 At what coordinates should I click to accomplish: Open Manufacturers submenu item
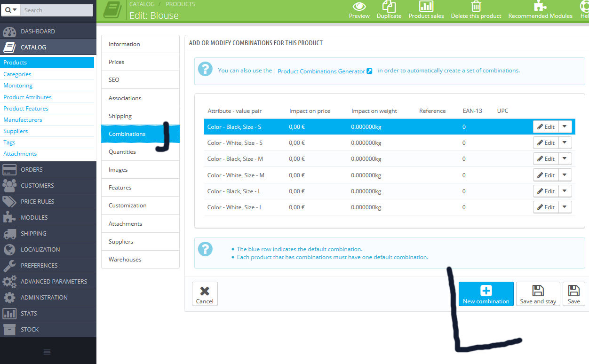23,120
